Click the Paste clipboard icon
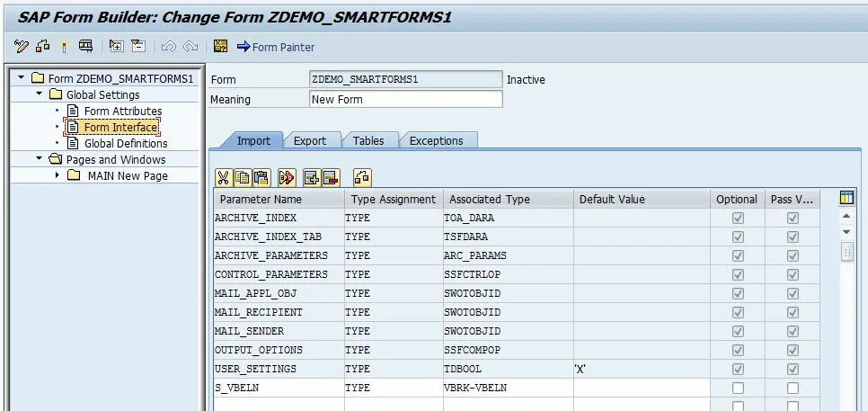 pos(261,178)
